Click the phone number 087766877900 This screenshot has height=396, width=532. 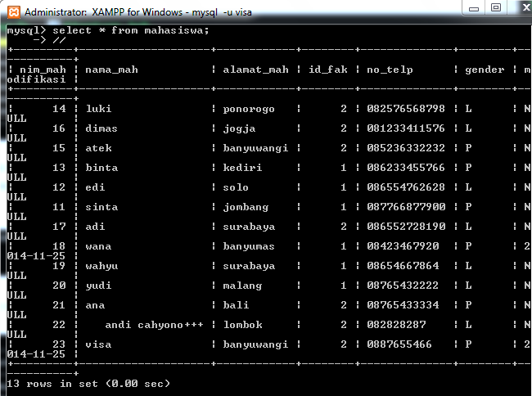[x=406, y=207]
